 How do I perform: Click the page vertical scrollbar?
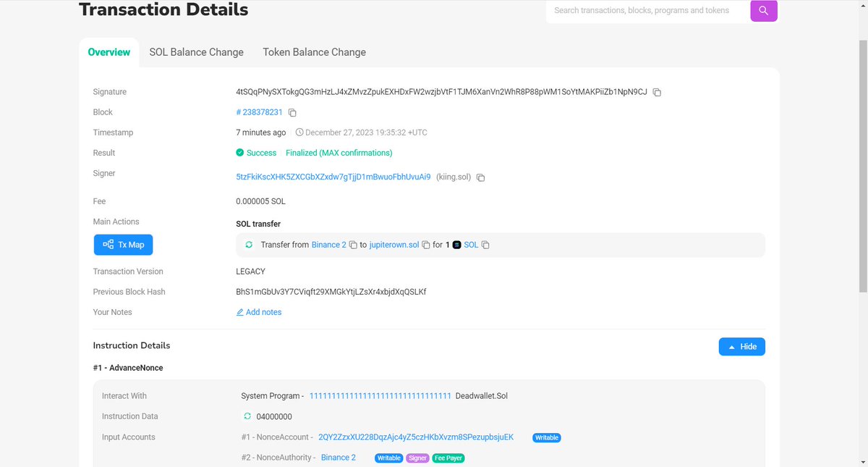pos(862,165)
